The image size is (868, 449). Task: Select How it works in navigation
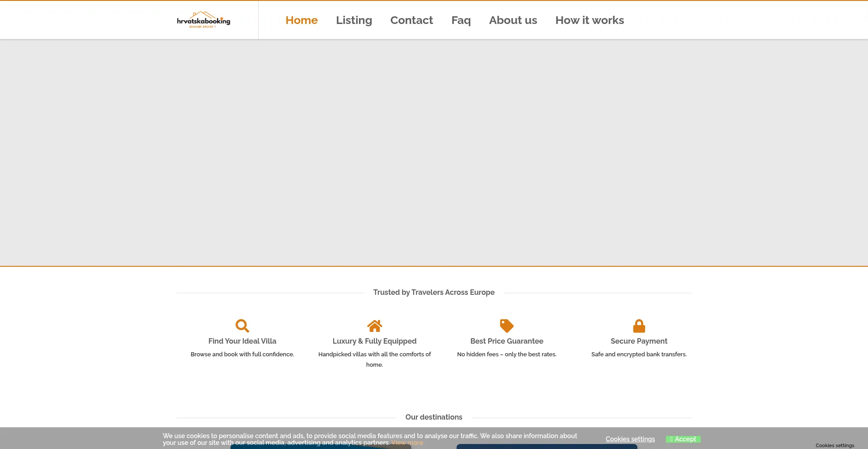click(x=590, y=20)
